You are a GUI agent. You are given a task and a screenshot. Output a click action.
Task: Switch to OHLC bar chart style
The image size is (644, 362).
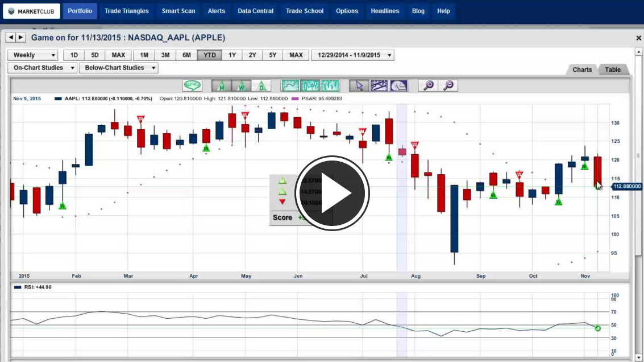(330, 85)
